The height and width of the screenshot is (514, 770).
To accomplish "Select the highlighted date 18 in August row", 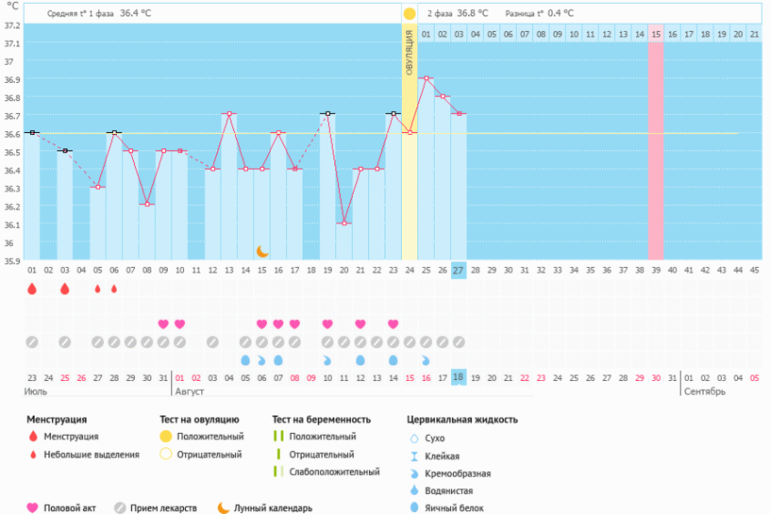I will tap(459, 377).
